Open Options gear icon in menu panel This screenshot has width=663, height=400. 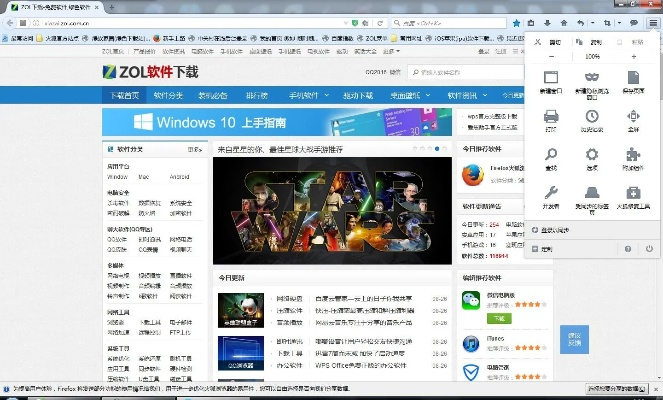tap(592, 155)
